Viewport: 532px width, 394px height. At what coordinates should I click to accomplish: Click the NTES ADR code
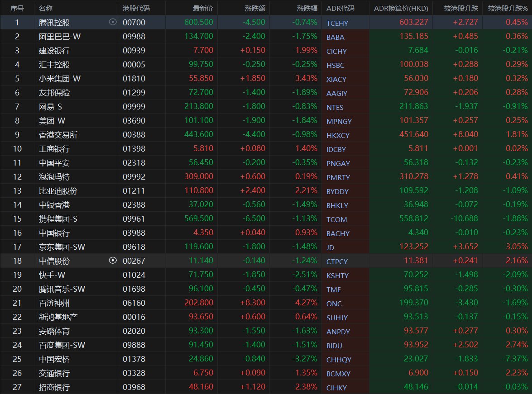(335, 108)
